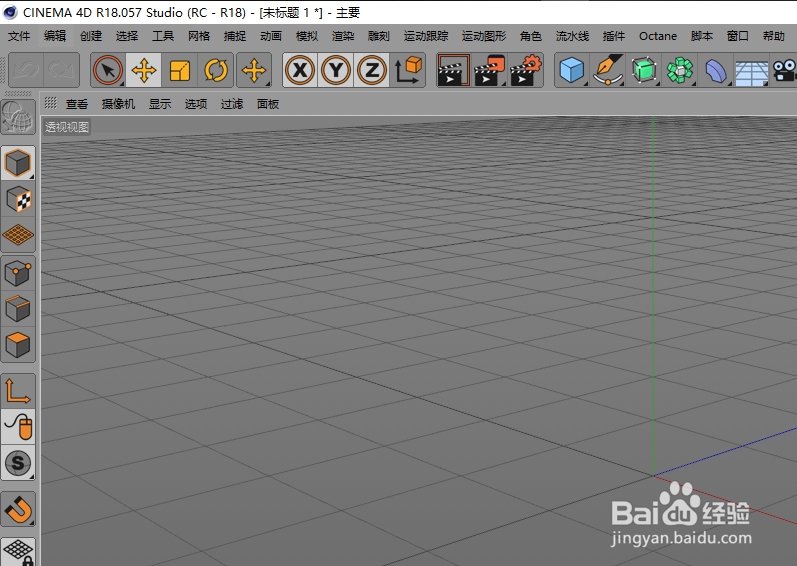Screen dimensions: 797x566
Task: Open the Octane menu
Action: (x=658, y=36)
